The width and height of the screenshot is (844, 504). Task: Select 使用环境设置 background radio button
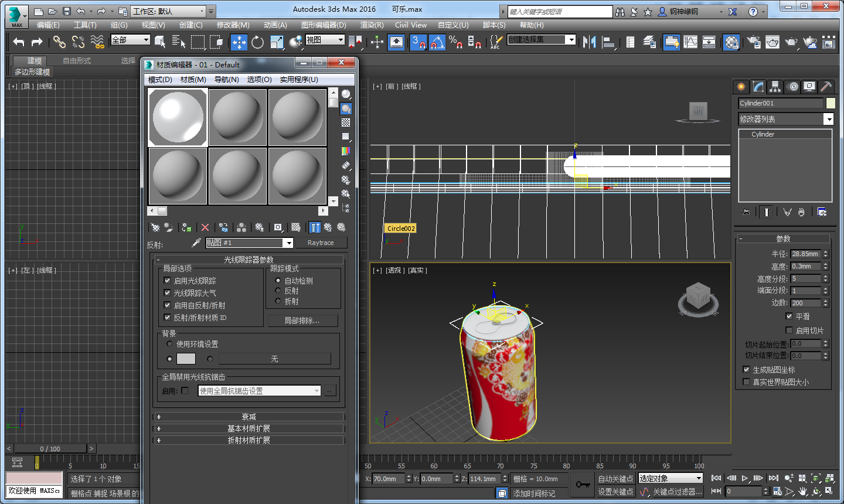[x=169, y=344]
